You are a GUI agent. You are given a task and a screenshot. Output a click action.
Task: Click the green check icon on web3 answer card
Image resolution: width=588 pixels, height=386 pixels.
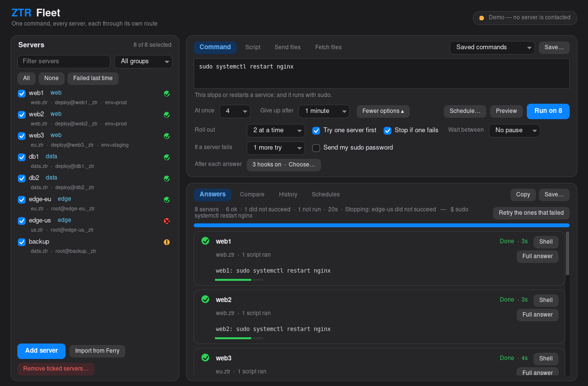point(205,358)
